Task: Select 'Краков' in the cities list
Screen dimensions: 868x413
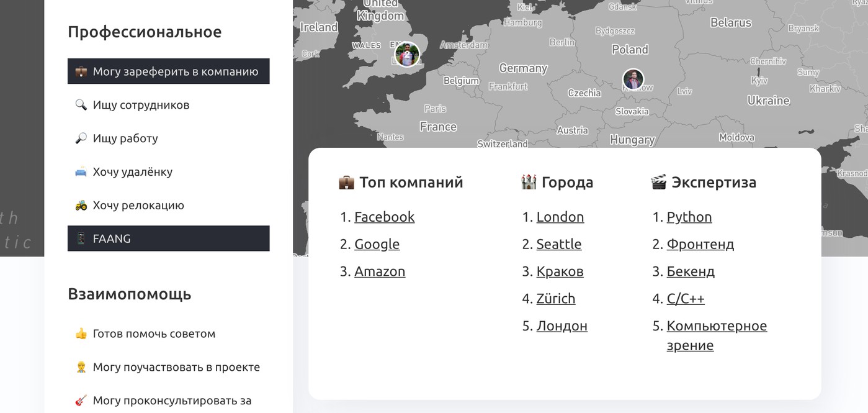Action: [560, 271]
